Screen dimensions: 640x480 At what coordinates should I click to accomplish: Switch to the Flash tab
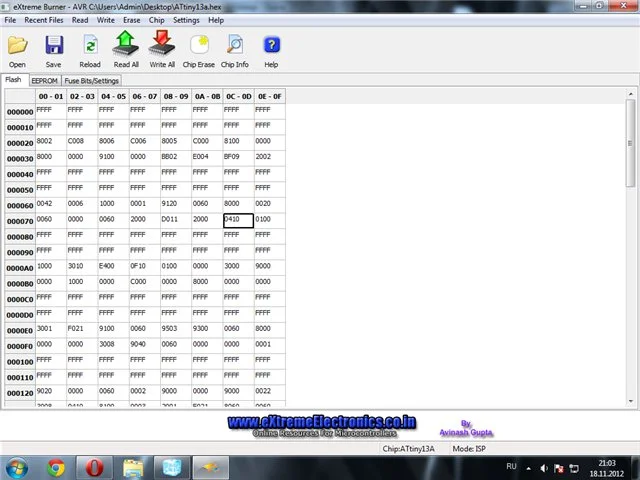pyautogui.click(x=13, y=80)
